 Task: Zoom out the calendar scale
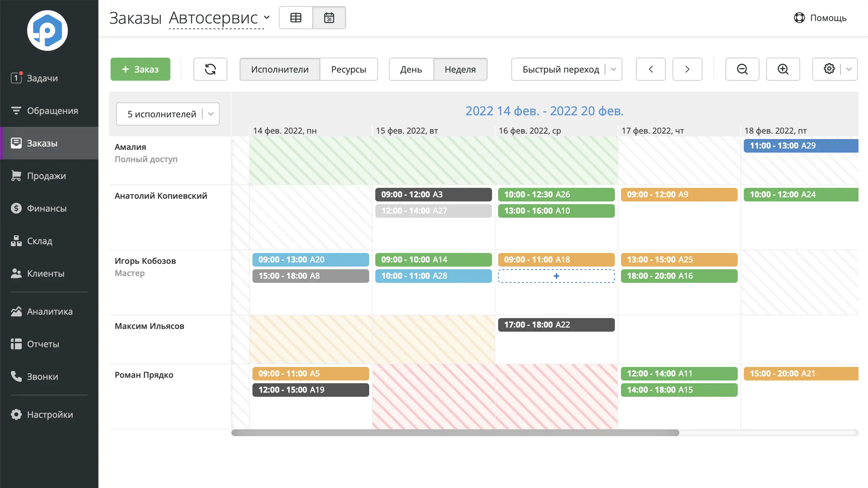tap(742, 69)
